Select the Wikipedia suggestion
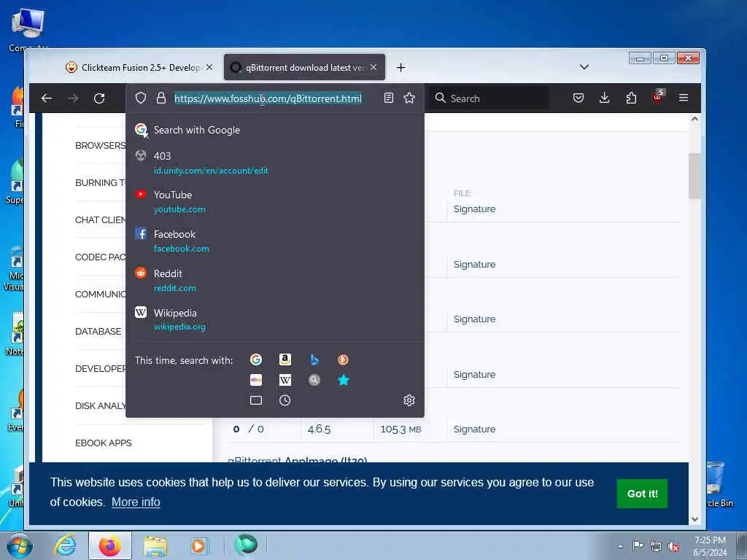Screen dimensions: 747x560 (275, 319)
